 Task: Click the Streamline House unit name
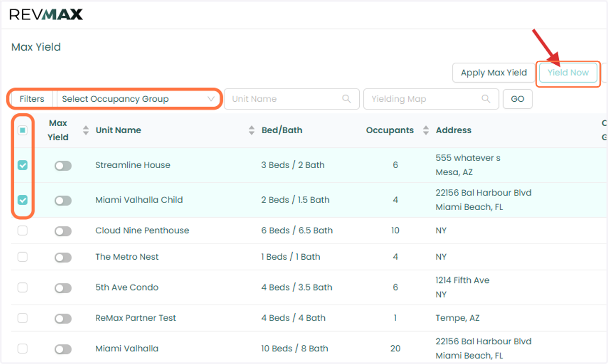tap(133, 165)
